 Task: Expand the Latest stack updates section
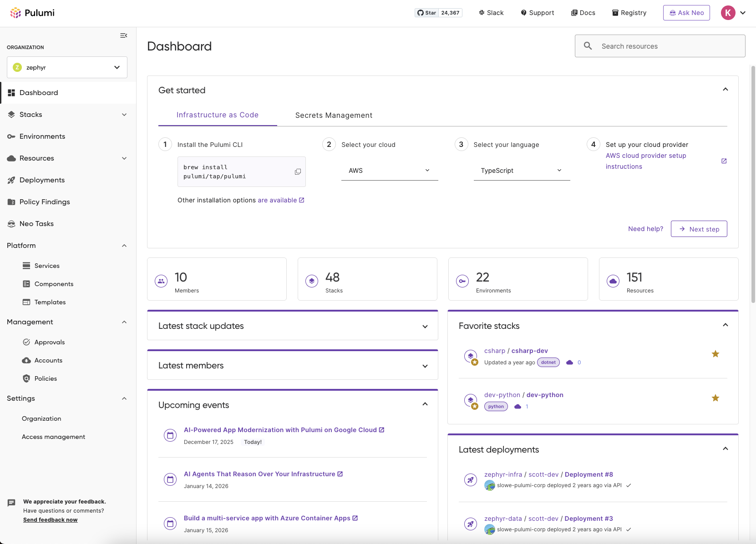(x=425, y=326)
